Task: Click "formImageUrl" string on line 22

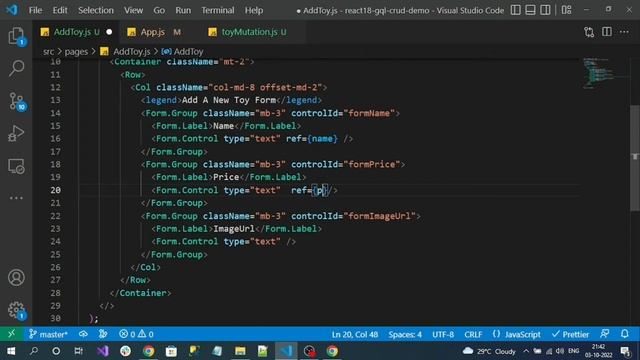Action: click(x=380, y=216)
